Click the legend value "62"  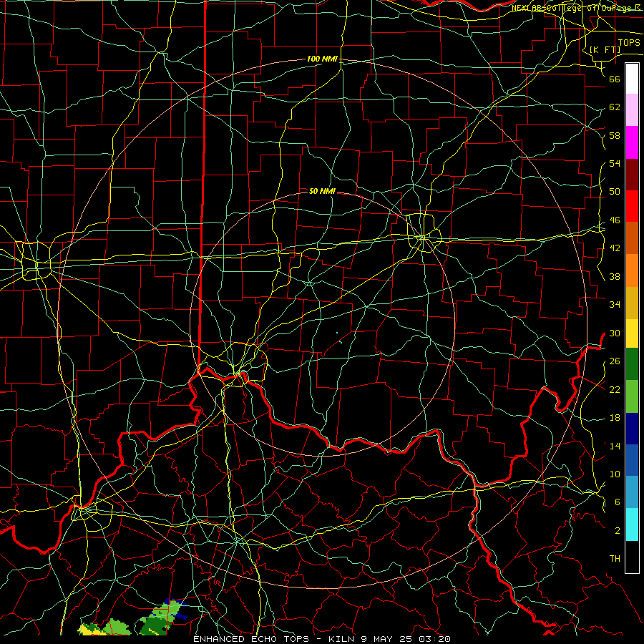point(615,107)
